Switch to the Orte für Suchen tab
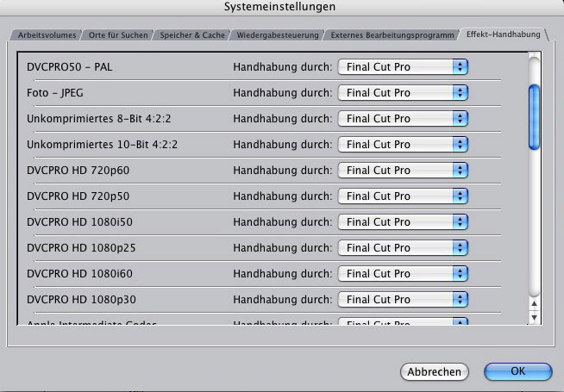This screenshot has height=392, width=564. click(118, 35)
